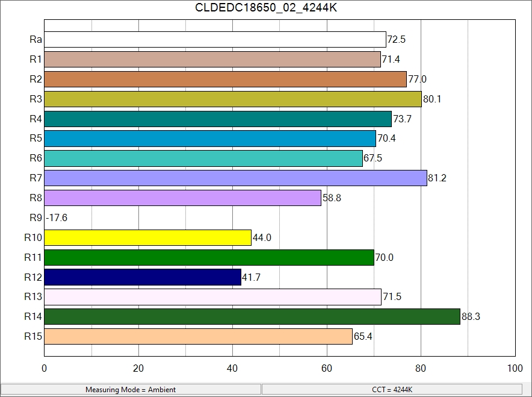The height and width of the screenshot is (397, 532).
Task: Click the R9 value label -17.6
Action: tap(57, 218)
